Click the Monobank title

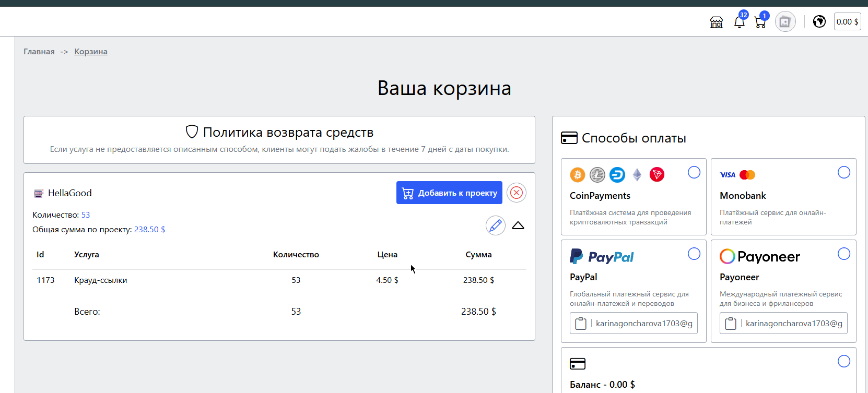tap(743, 196)
